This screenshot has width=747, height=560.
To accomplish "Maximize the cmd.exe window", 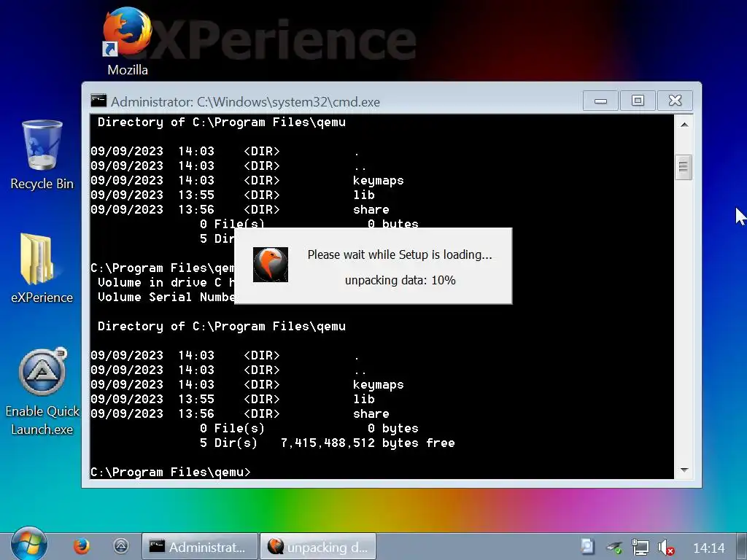I will click(x=638, y=101).
